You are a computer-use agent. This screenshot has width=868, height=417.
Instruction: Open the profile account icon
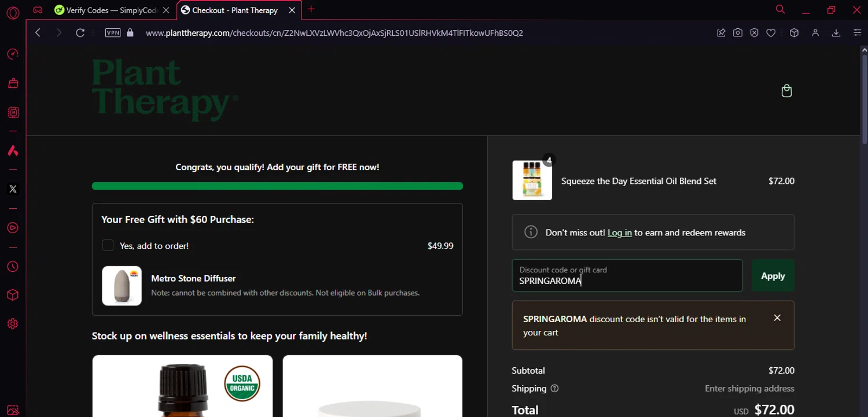coord(815,33)
